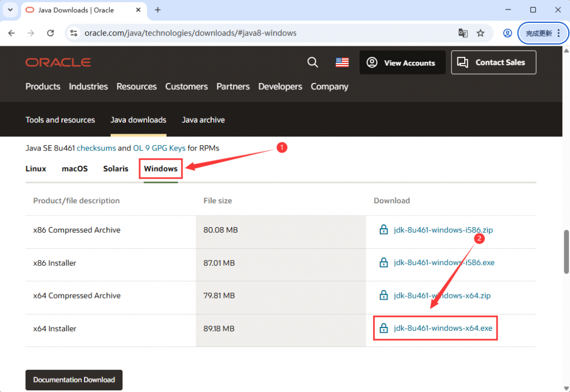Click the Documentation Download button
This screenshot has height=392, width=570.
[74, 380]
